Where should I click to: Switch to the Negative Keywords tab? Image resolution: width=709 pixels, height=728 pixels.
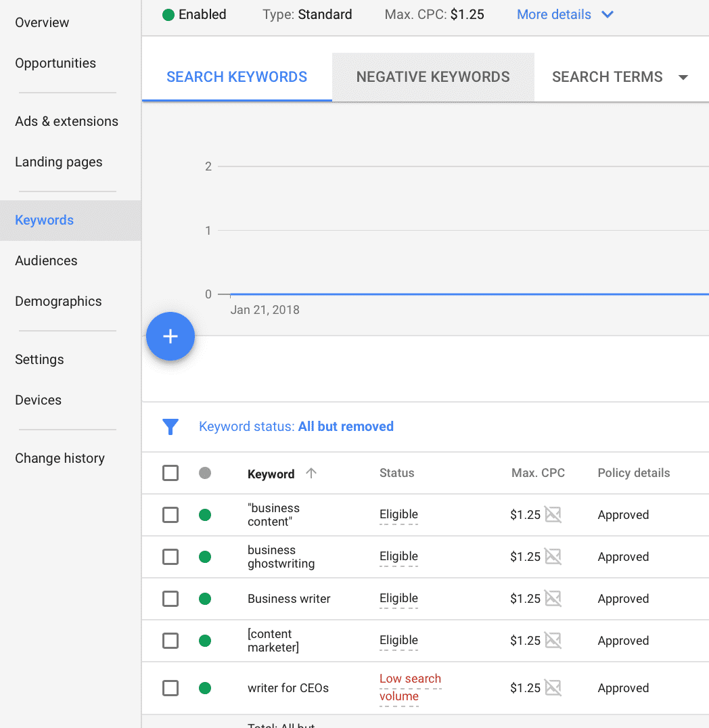tap(433, 76)
